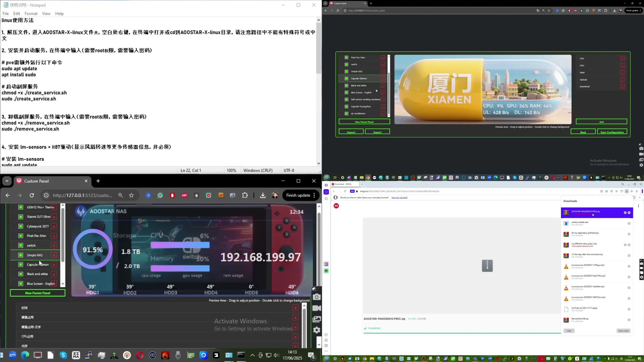Open the Edit menu in Notepad

coord(17,14)
